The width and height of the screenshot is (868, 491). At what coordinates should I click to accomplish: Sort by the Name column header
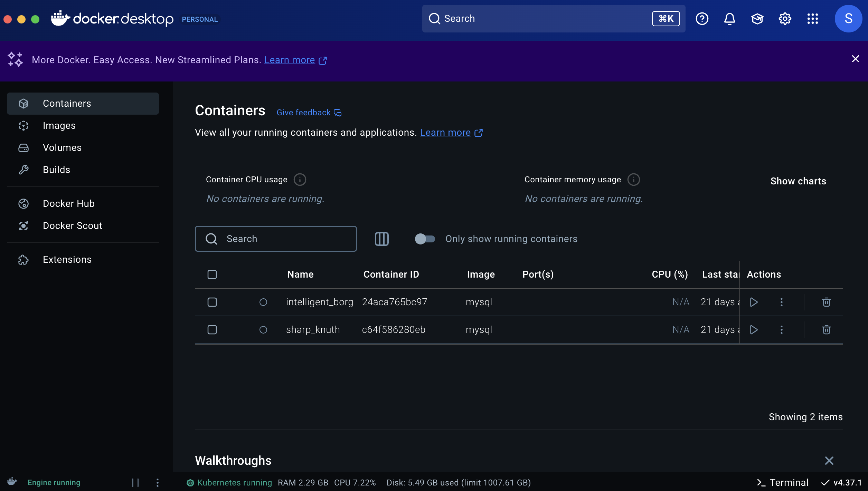click(300, 275)
